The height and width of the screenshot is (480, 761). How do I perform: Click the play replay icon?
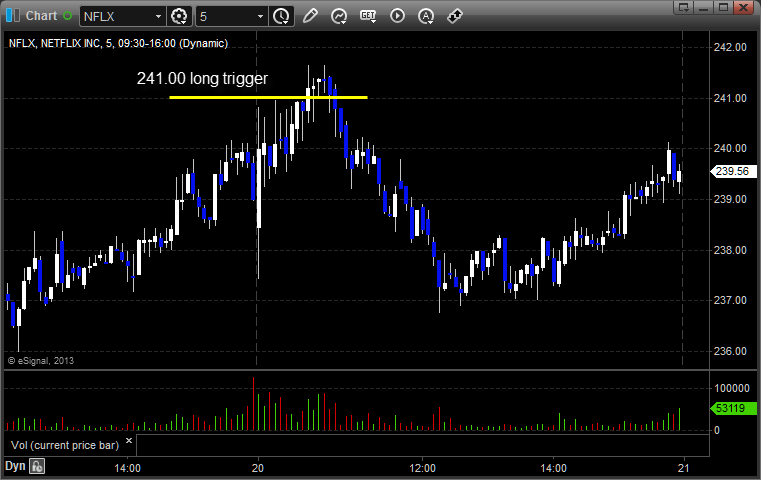click(x=397, y=16)
